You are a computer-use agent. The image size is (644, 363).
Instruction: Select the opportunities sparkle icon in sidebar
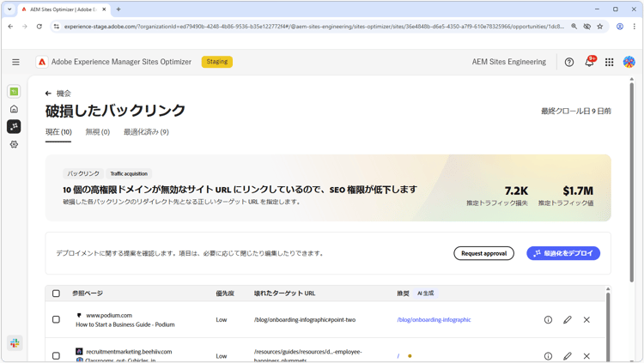click(x=14, y=126)
